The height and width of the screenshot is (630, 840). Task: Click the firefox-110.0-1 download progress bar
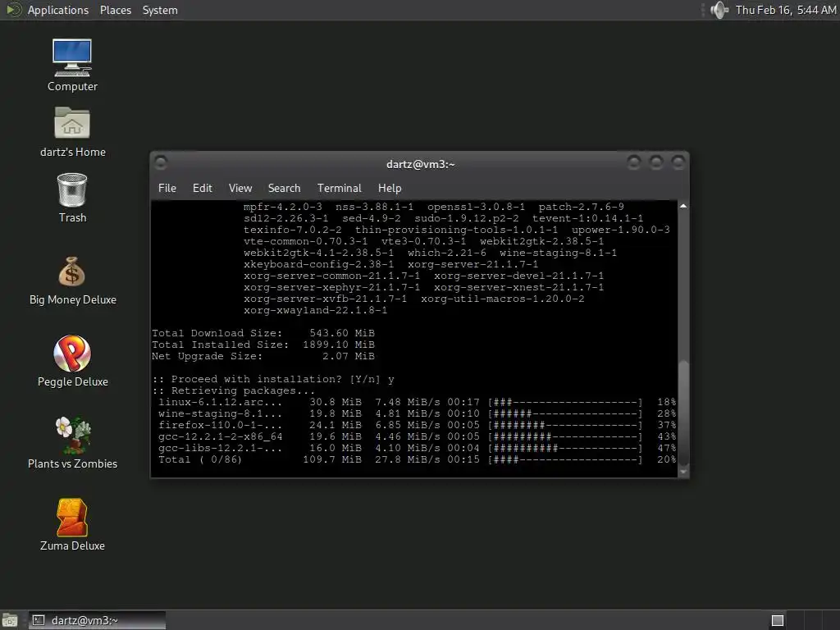[564, 426]
